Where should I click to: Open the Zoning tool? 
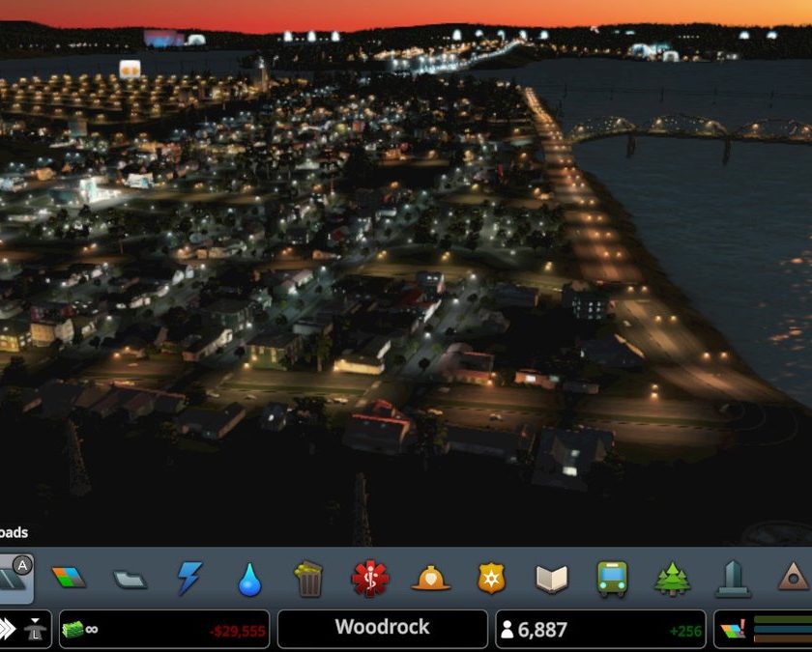coord(69,578)
